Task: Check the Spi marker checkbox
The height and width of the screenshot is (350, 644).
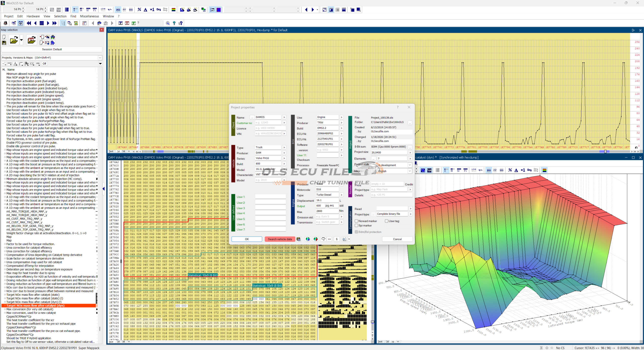Action: click(356, 226)
